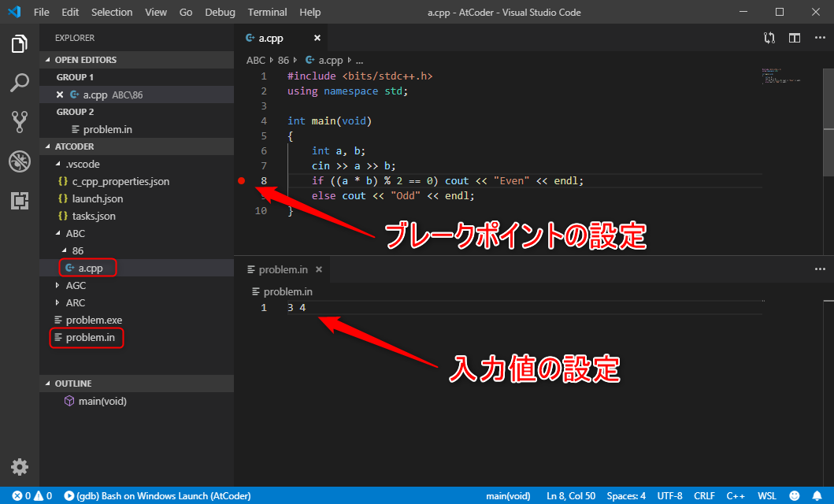Open the Manage gear icon
Viewport: 834px width, 504px height.
(x=20, y=466)
